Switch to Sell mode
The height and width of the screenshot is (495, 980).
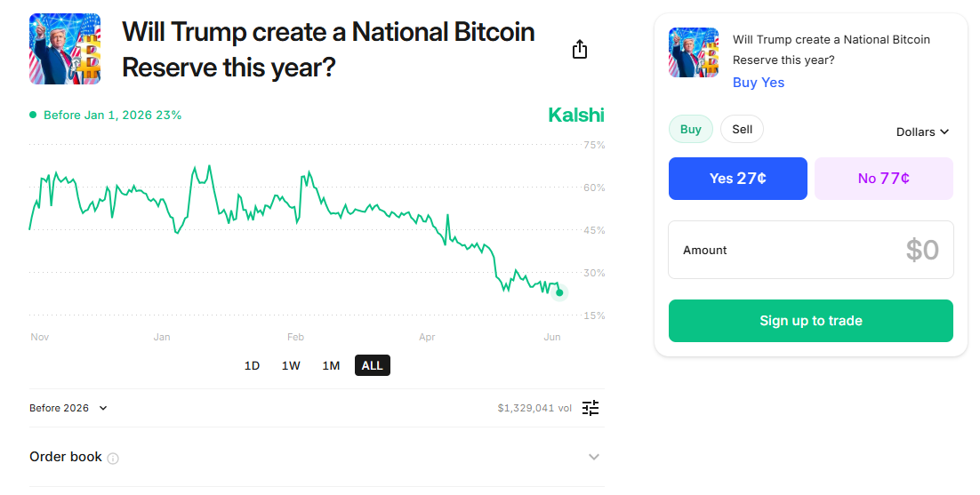[742, 130]
